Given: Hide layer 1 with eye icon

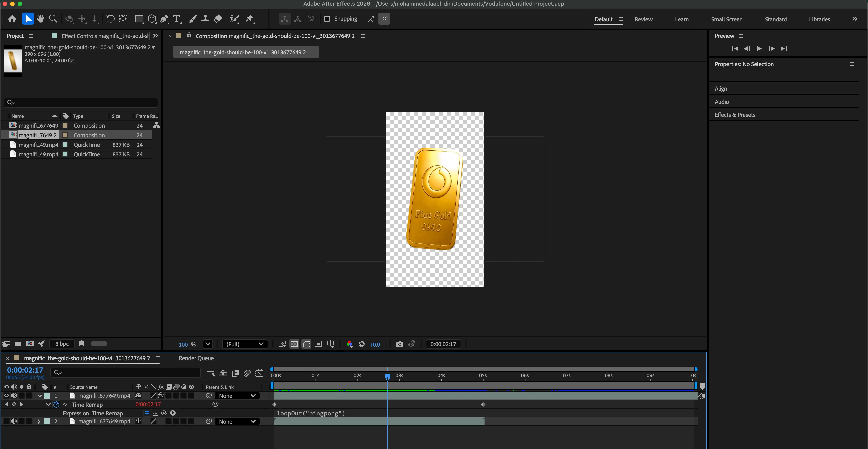Looking at the screenshot, I should pos(6,396).
